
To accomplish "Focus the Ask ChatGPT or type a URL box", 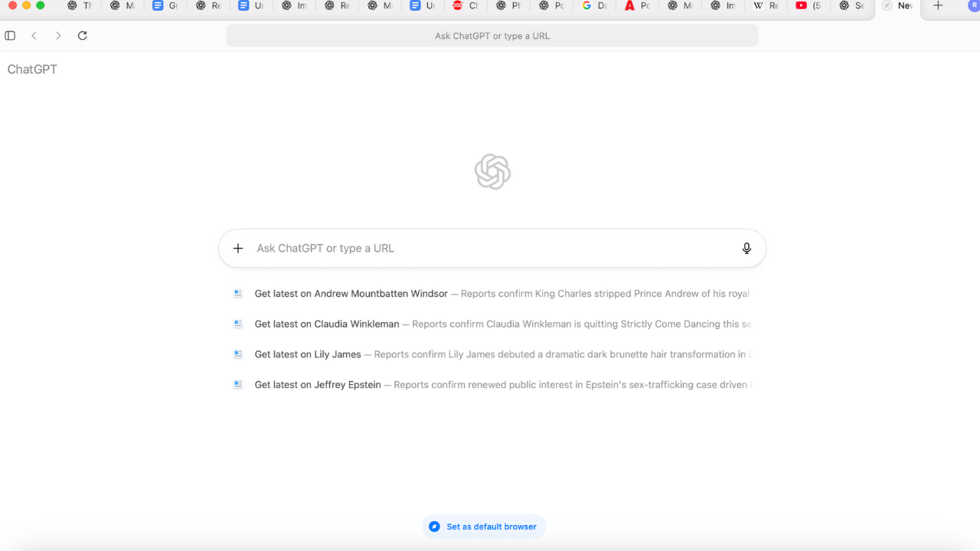I will click(x=492, y=248).
